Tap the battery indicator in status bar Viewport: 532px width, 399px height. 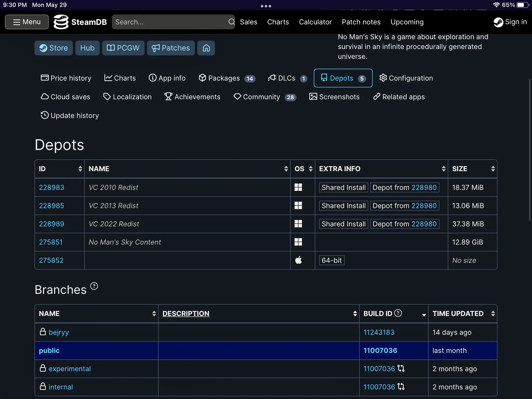(523, 5)
